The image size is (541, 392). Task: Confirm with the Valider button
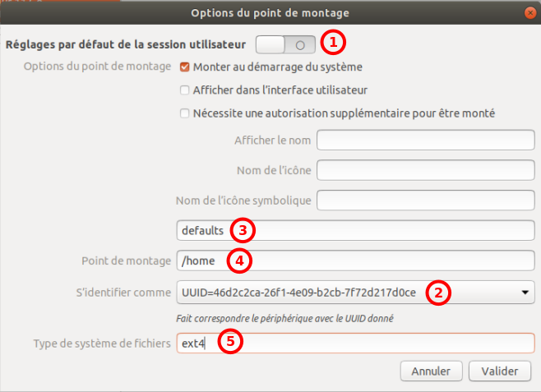tap(499, 371)
